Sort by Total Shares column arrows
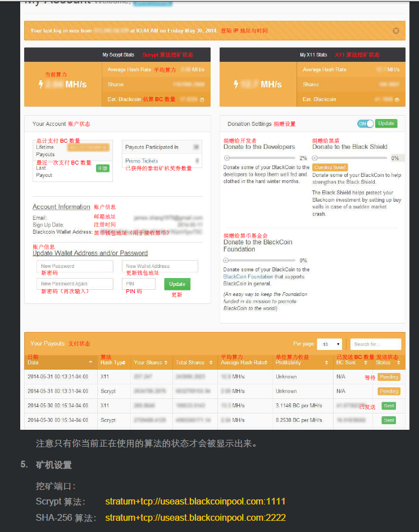This screenshot has width=419, height=532. [x=211, y=363]
